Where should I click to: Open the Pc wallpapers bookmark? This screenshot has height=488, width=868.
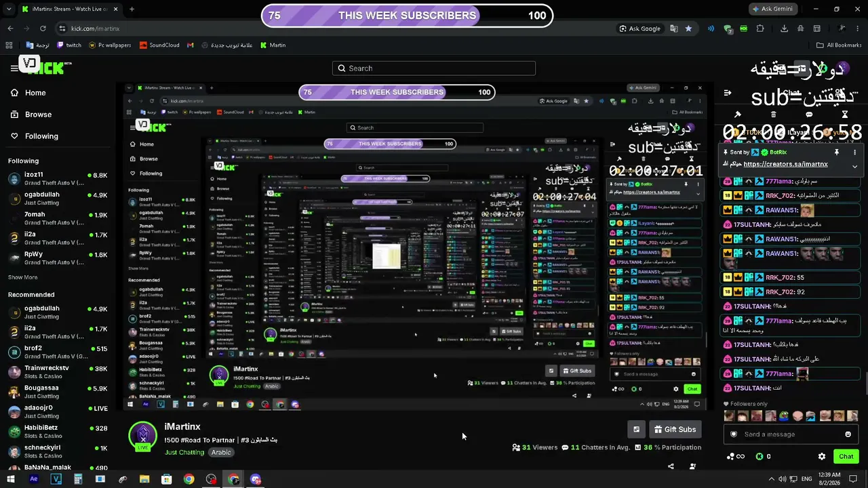tap(110, 45)
